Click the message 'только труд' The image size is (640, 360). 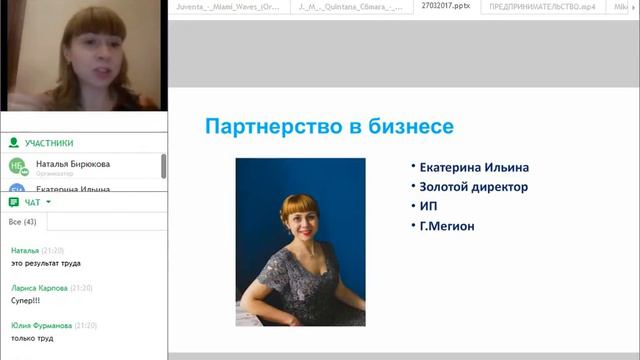[x=32, y=338]
